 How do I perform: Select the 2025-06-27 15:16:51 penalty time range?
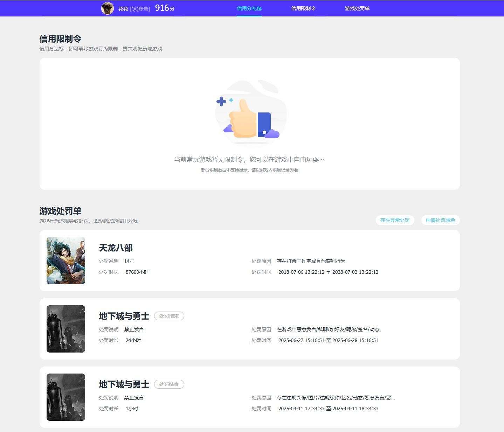tap(328, 340)
